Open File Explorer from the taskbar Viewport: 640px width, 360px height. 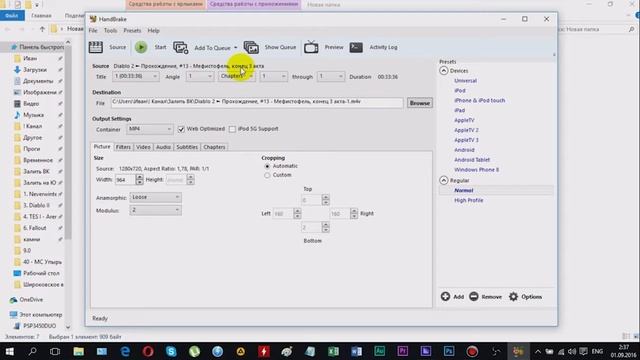coord(78,351)
